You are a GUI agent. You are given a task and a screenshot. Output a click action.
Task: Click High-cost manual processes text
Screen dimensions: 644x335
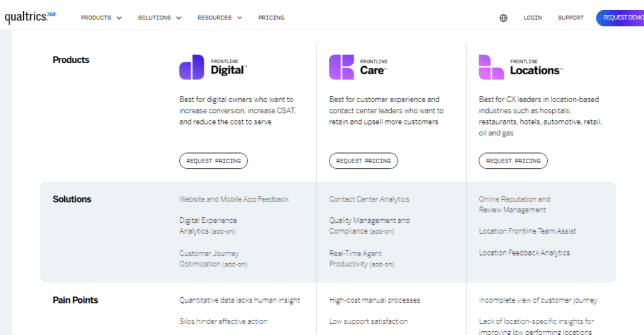click(x=375, y=300)
